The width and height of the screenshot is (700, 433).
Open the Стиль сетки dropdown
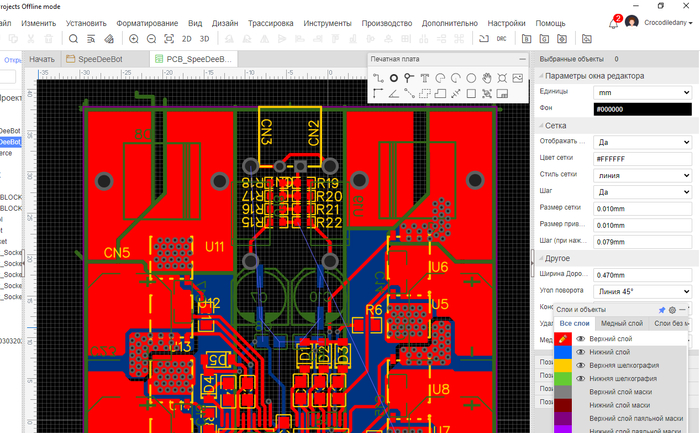coord(642,175)
